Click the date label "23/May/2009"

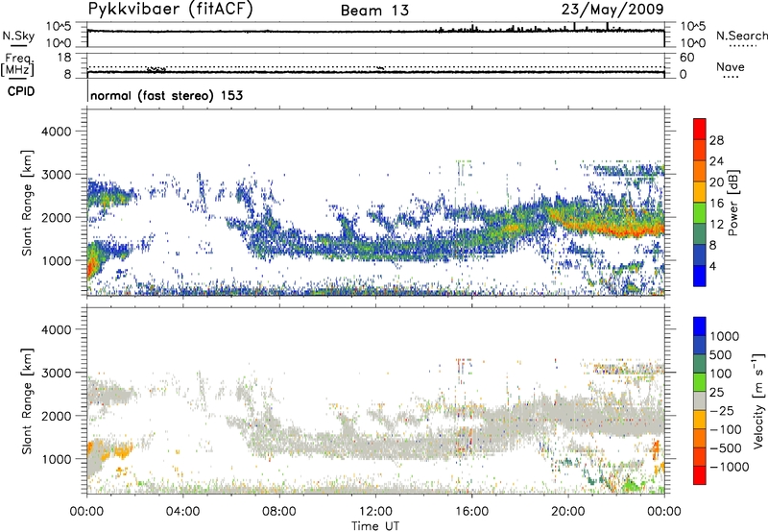[612, 10]
